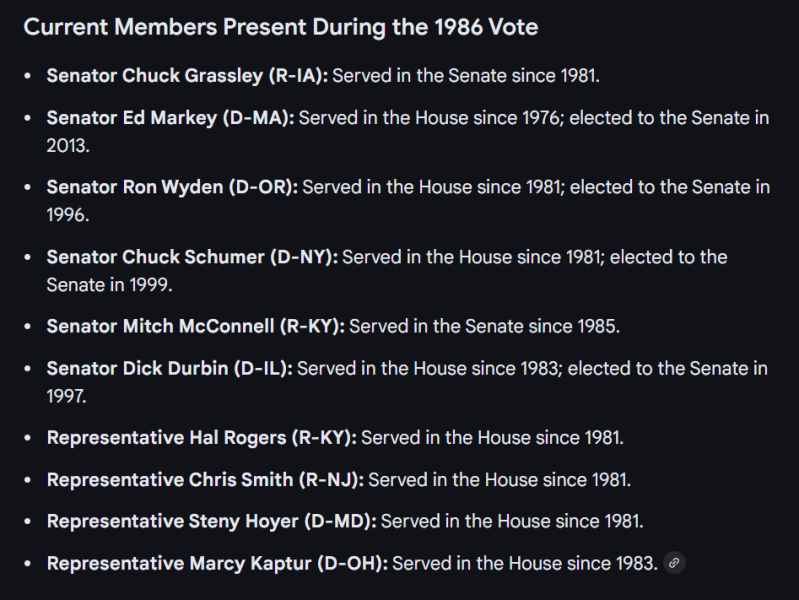Click McConnell's "Served in the Senate since 1985" text

click(x=484, y=326)
